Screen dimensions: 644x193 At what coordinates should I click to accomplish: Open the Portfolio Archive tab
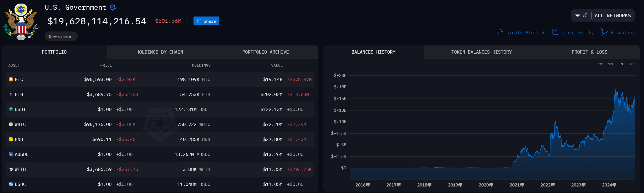coord(265,52)
